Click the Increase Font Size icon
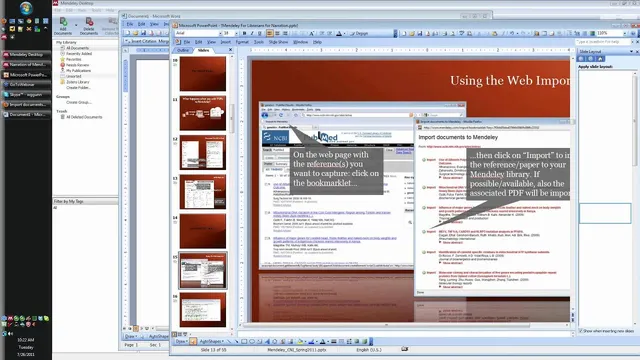Viewport: 640px width, 360px height. 311,33
